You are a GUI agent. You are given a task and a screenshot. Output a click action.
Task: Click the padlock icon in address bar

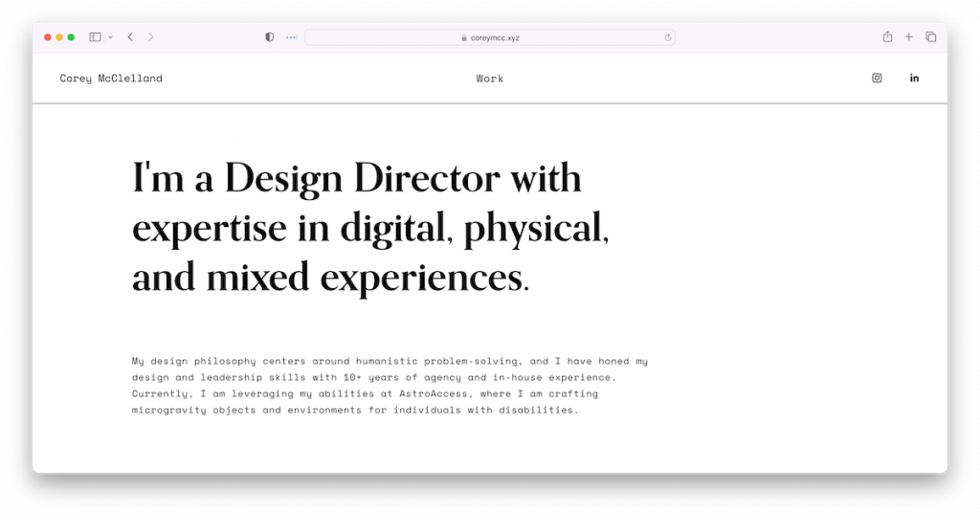click(x=464, y=38)
